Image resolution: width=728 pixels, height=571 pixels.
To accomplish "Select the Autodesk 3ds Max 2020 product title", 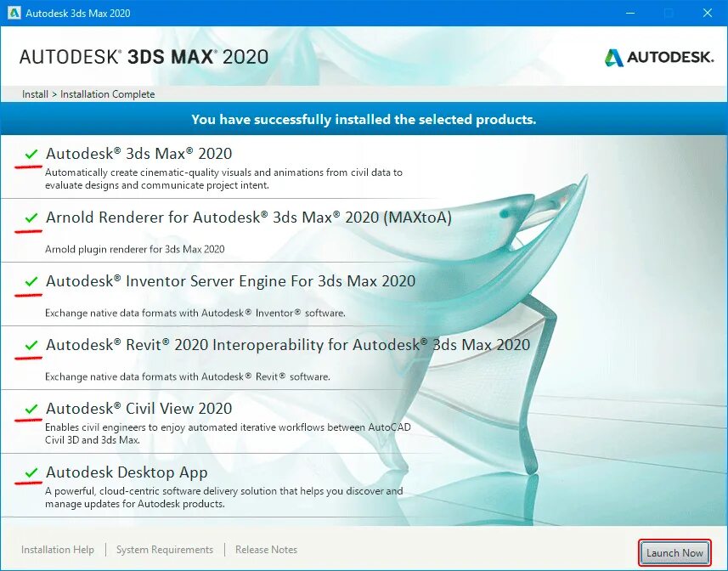I will (x=139, y=154).
